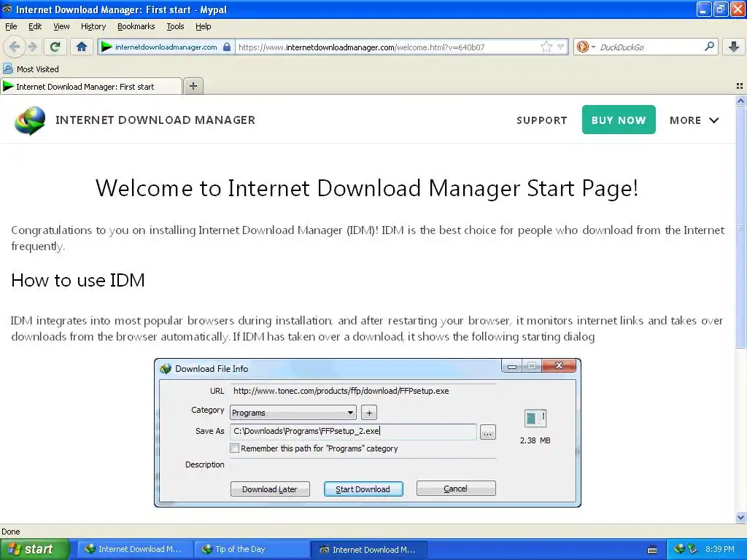This screenshot has width=747, height=560.
Task: Open the Bookmarks menu
Action: (x=136, y=26)
